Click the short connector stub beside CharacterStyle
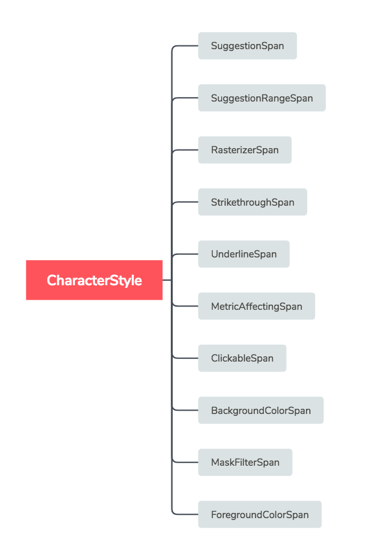Screen dimensions: 392x555 click(x=167, y=280)
